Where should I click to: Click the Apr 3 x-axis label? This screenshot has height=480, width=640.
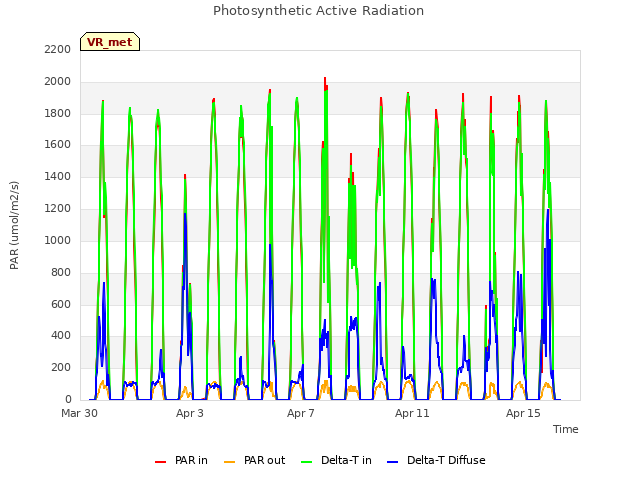pos(189,413)
